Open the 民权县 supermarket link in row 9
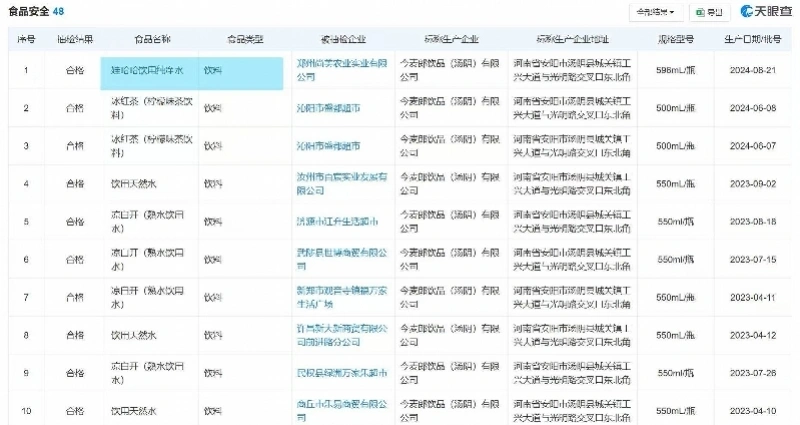The width and height of the screenshot is (800, 425). [x=342, y=373]
